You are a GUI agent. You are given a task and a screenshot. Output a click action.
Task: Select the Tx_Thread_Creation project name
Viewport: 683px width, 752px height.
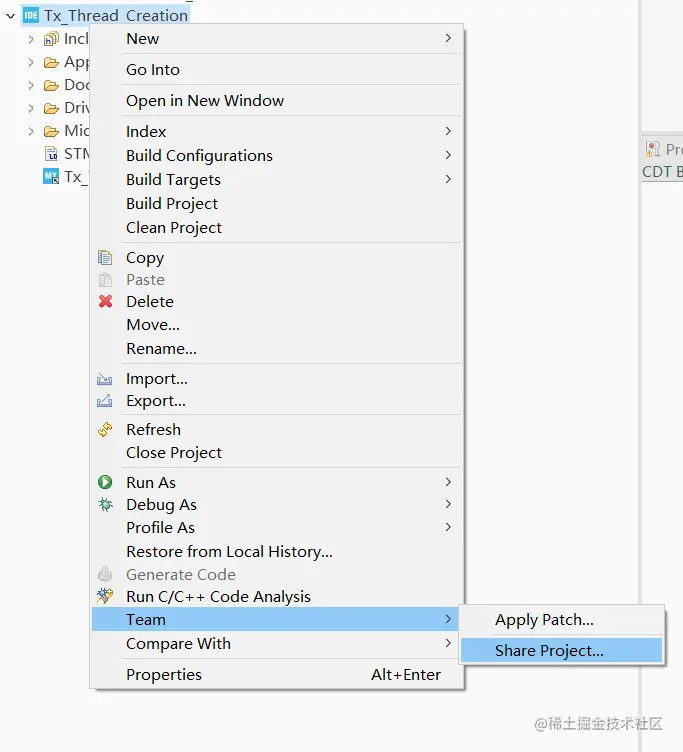tap(116, 16)
